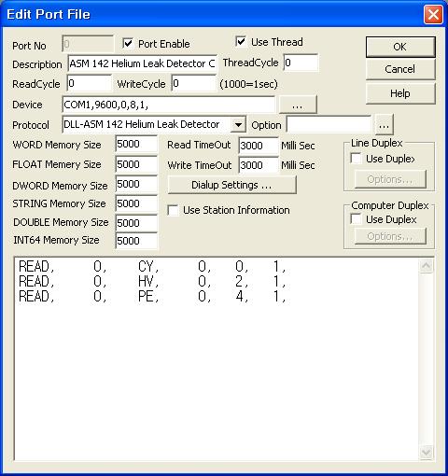Open the Protocol dropdown list
This screenshot has width=448, height=476.
(x=238, y=125)
